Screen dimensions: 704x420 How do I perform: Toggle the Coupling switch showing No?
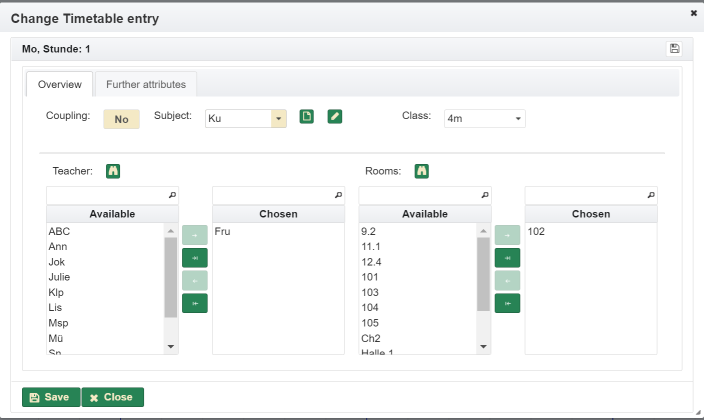click(121, 119)
